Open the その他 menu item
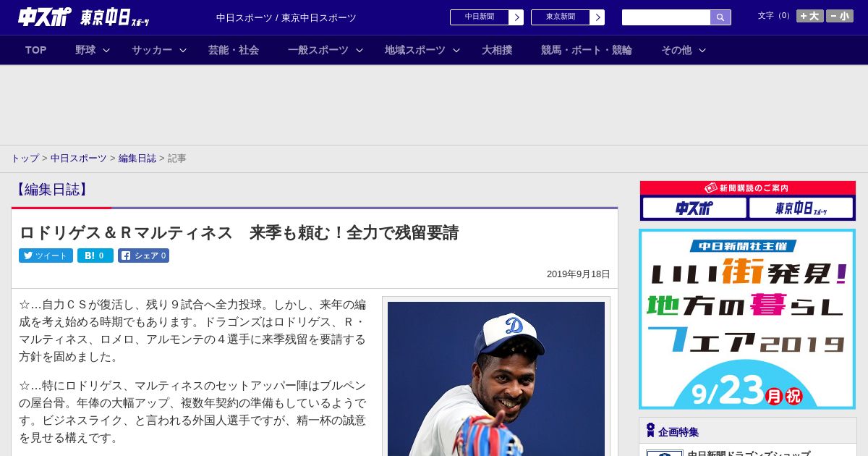This screenshot has width=868, height=456. (676, 50)
